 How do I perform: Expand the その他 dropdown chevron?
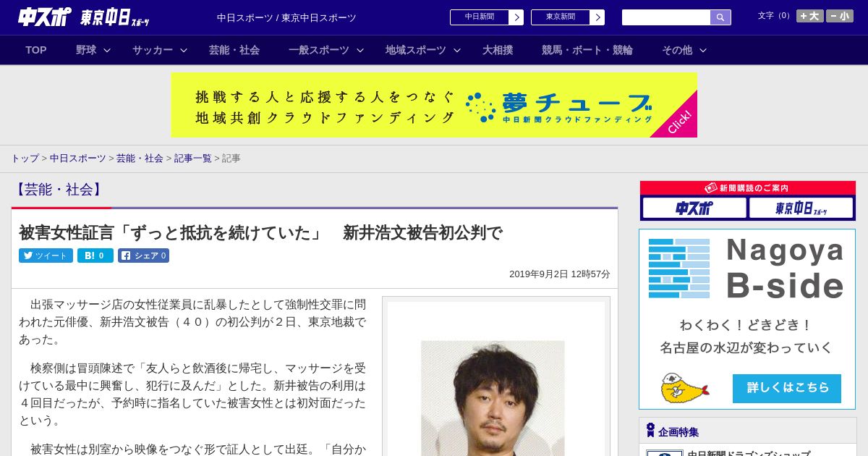(703, 50)
